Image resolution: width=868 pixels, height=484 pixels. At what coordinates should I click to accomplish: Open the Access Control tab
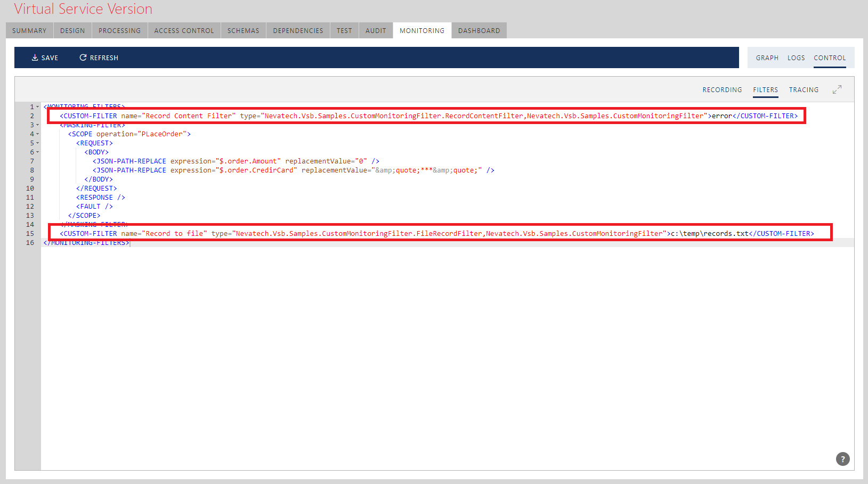[x=184, y=31]
